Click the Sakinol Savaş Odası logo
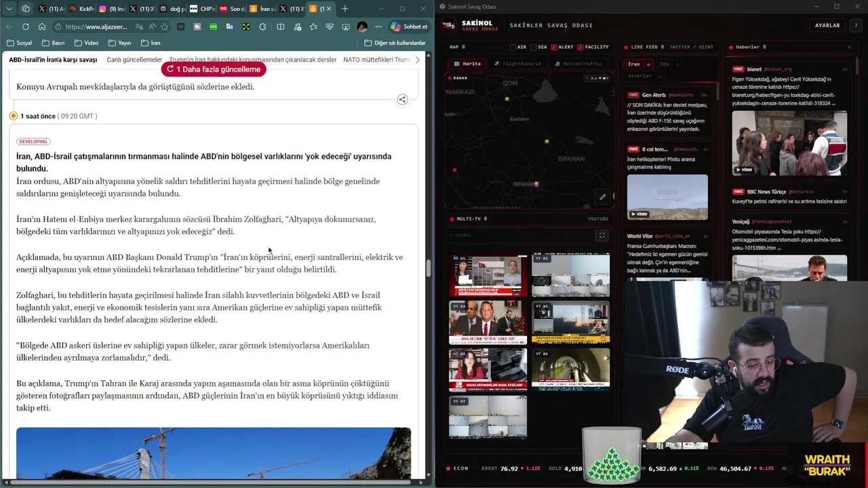This screenshot has height=488, width=868. coord(449,25)
